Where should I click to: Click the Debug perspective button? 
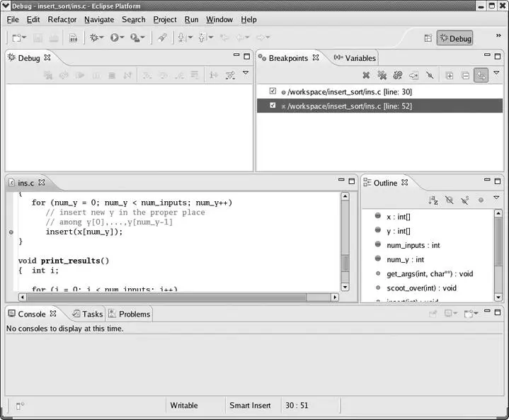point(454,38)
